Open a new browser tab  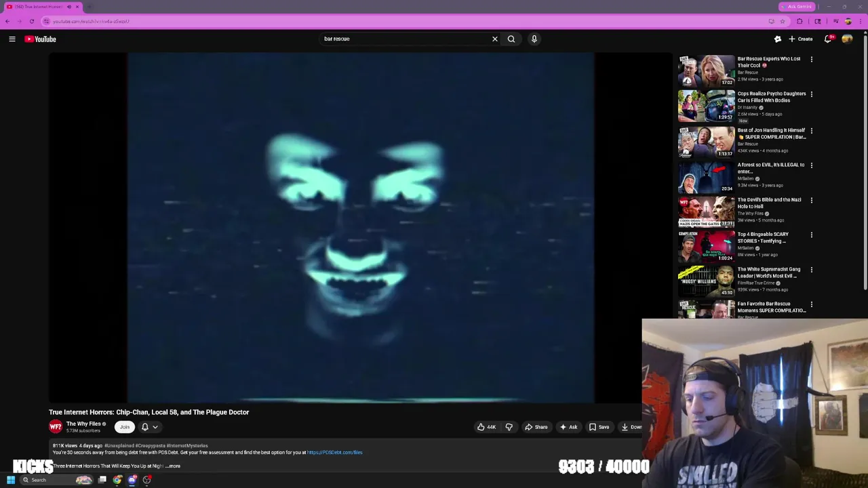[x=89, y=7]
